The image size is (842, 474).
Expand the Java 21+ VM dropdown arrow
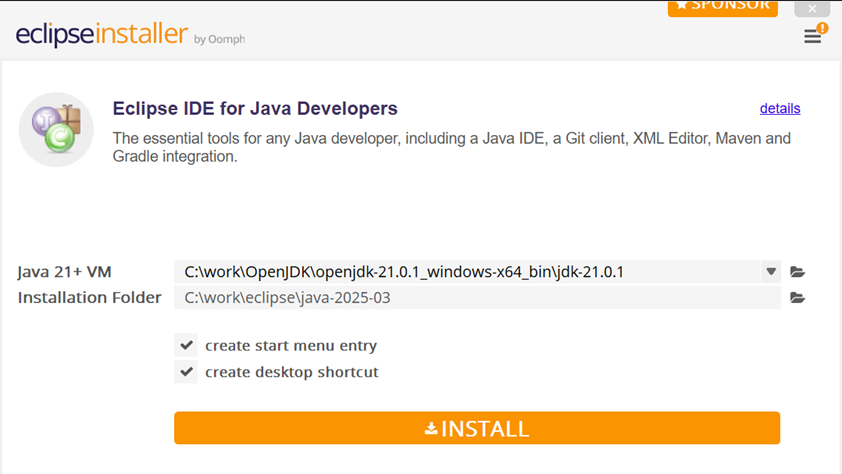pyautogui.click(x=771, y=272)
